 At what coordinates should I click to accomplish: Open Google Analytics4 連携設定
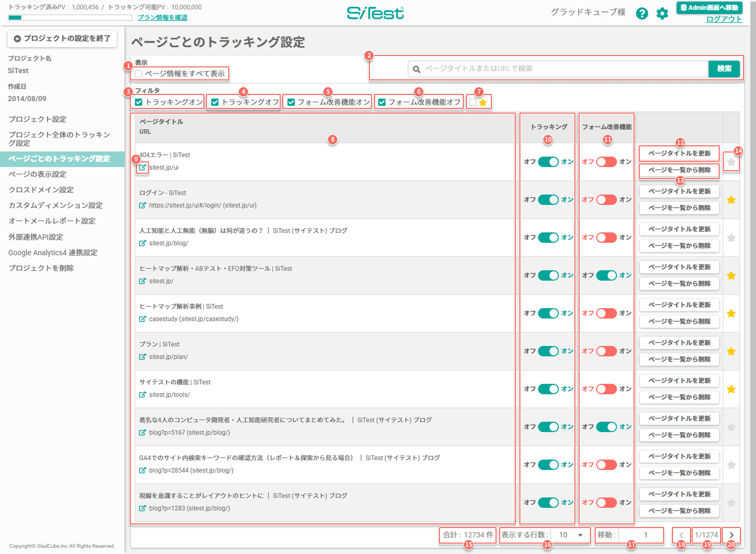[x=53, y=253]
